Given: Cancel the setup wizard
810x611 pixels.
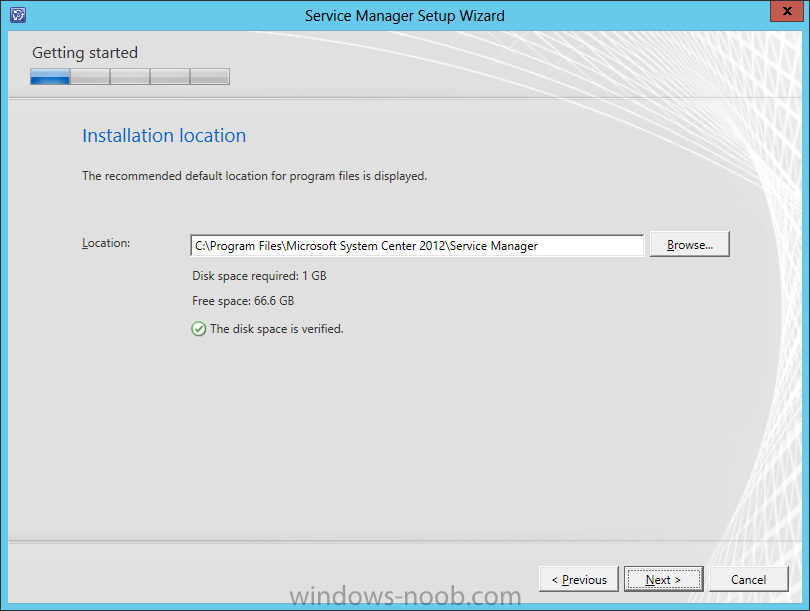Looking at the screenshot, I should click(749, 579).
